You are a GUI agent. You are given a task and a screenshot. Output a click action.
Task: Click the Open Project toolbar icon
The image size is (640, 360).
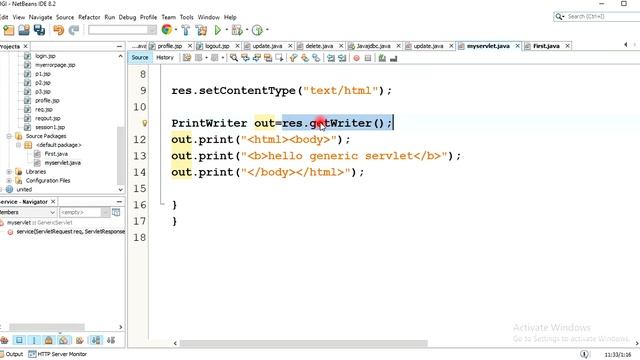click(24, 30)
